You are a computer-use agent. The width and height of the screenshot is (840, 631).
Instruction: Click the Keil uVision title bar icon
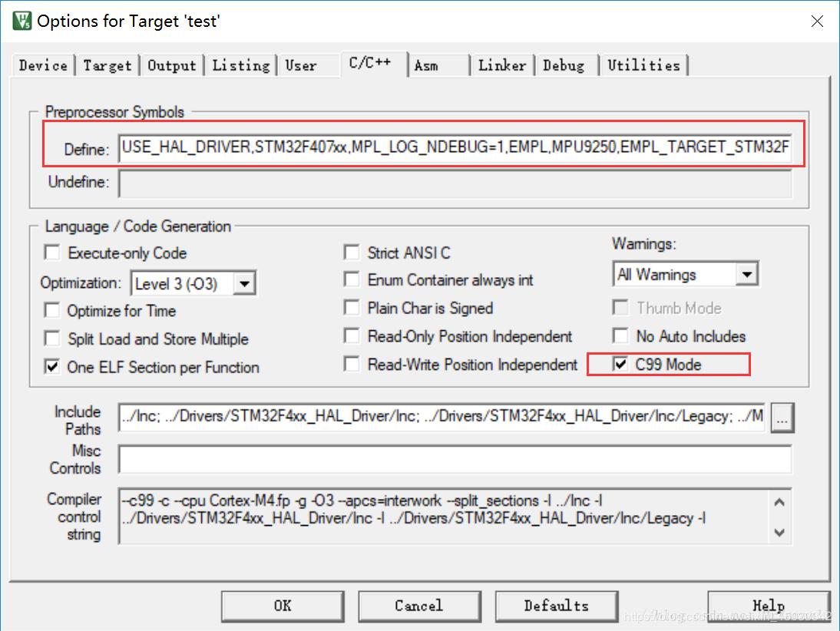[21, 21]
